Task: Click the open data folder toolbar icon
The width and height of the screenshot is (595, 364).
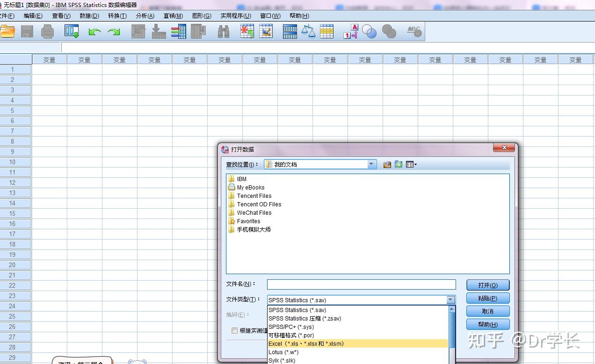Action: [x=7, y=31]
